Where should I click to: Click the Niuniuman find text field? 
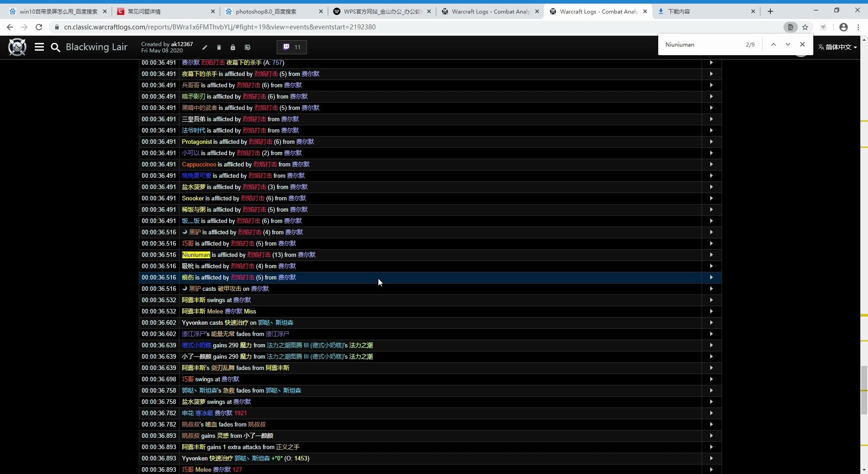703,44
